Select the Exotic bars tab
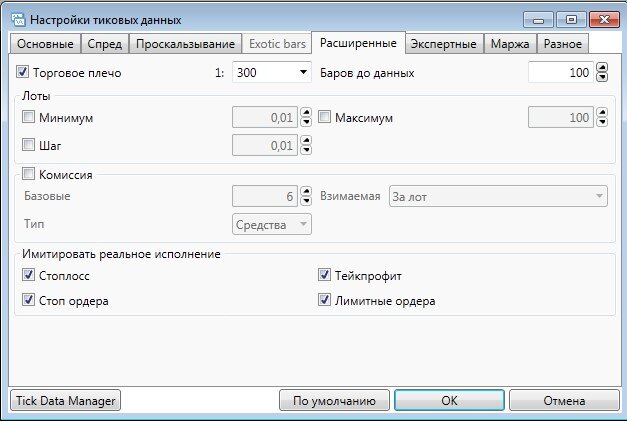 (277, 44)
